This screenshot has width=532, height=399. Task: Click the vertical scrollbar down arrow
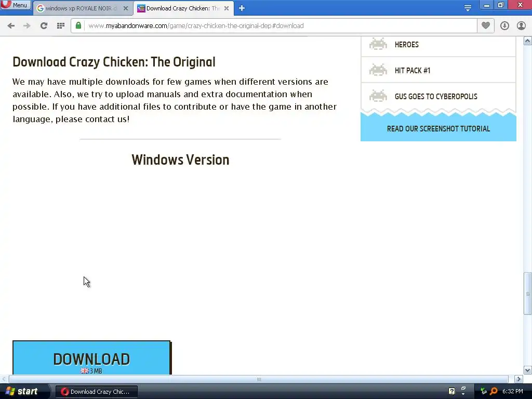pyautogui.click(x=528, y=370)
